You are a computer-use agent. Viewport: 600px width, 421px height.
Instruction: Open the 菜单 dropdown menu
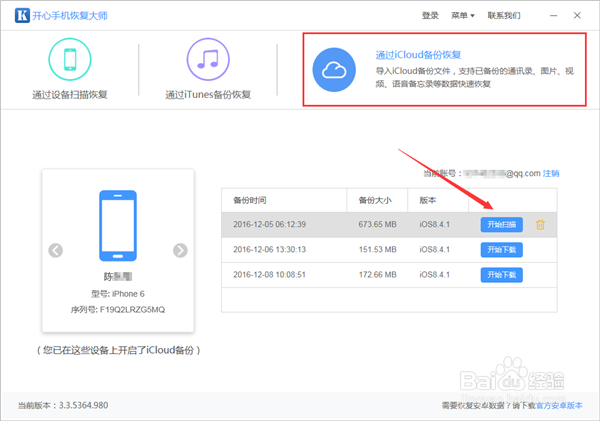[463, 15]
